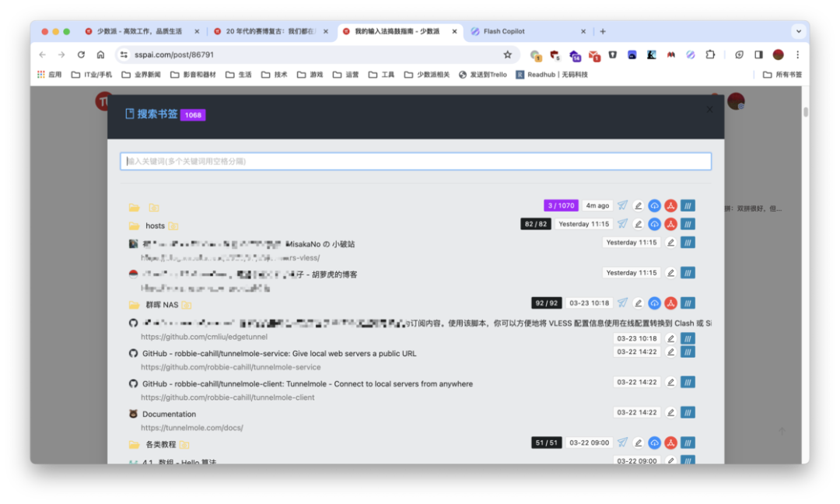Open the IT业/手机 bookmarks folder
The image size is (840, 504).
pyautogui.click(x=92, y=75)
